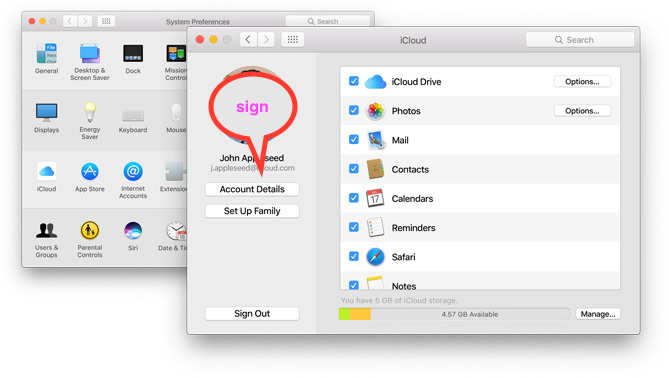This screenshot has width=669, height=378.
Task: Click the Mail stamp icon
Action: tap(376, 140)
